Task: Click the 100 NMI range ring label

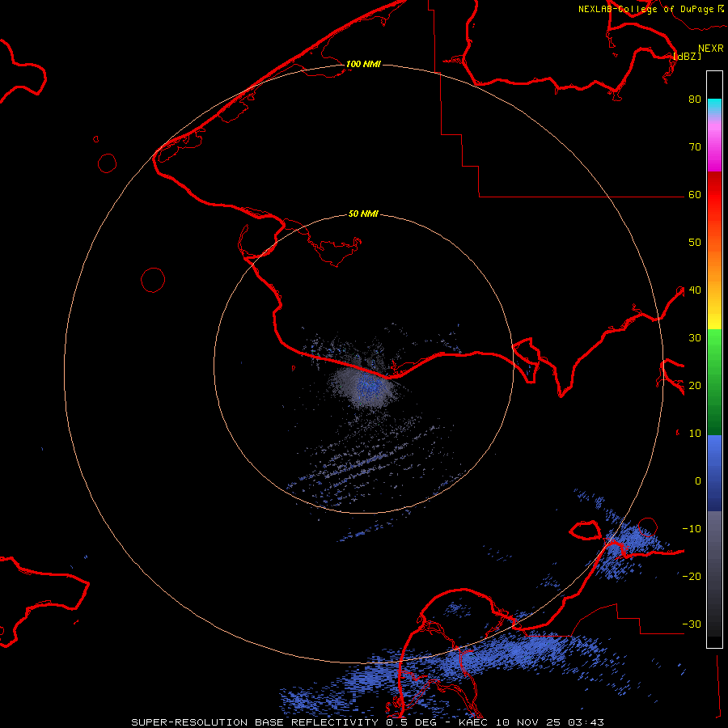Action: pyautogui.click(x=363, y=64)
